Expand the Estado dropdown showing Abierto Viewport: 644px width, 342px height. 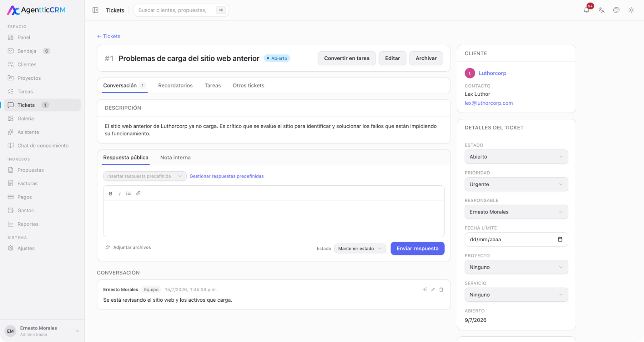[516, 157]
